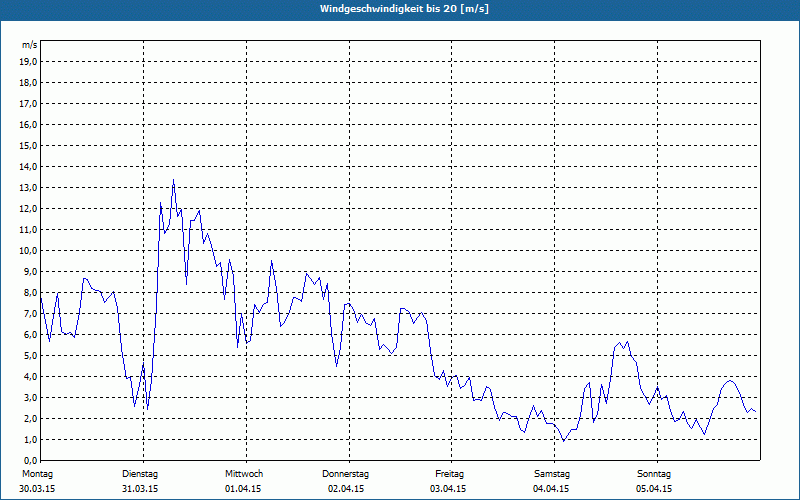The height and width of the screenshot is (500, 800).
Task: Select the 16,0 y-axis value
Action: click(30, 124)
